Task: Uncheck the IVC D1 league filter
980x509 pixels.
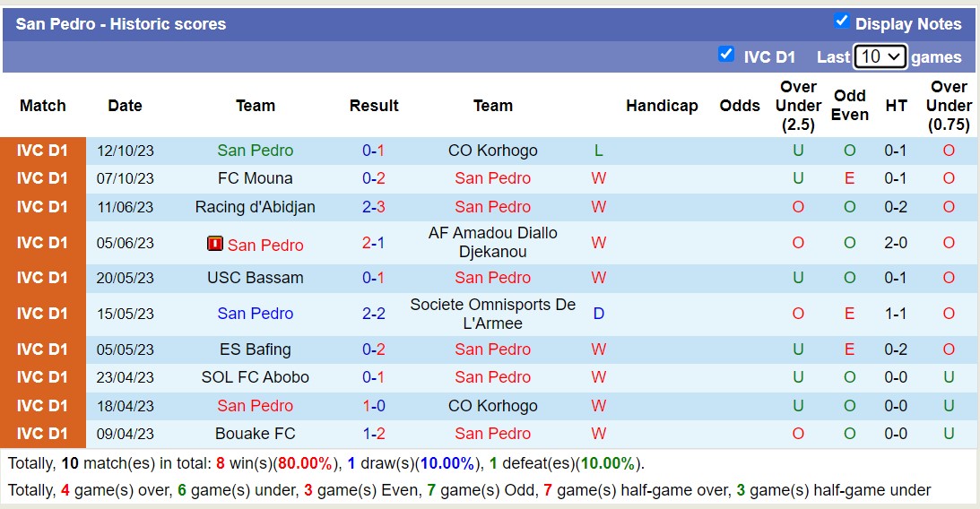Action: (x=726, y=55)
